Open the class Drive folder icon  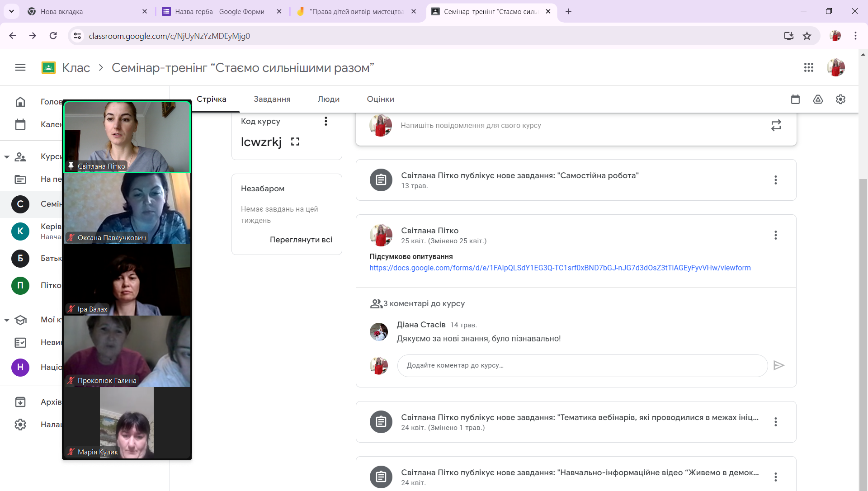[818, 99]
